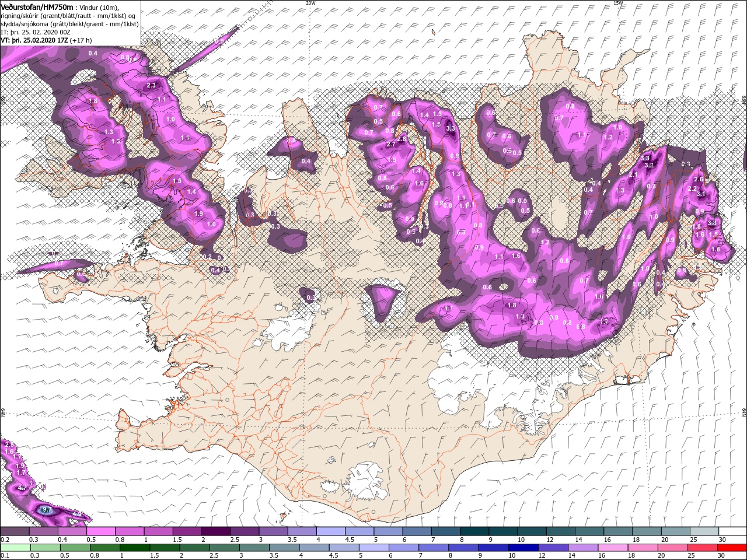
Task: Click the 'IT: þri. 25. 02. 2020 00Z' line
Action: pos(36,32)
